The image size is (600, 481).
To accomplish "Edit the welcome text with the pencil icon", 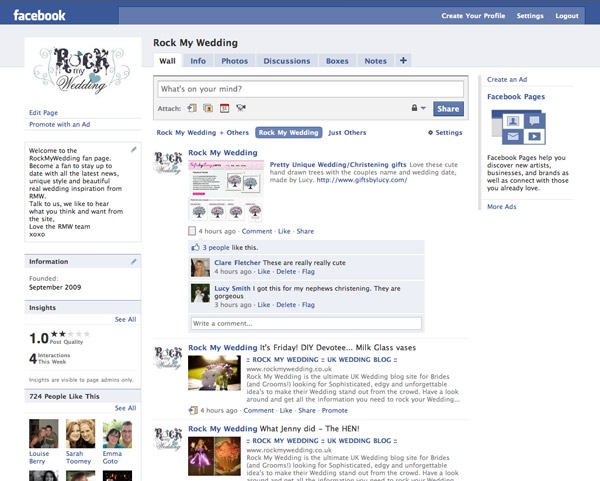I will [x=133, y=150].
